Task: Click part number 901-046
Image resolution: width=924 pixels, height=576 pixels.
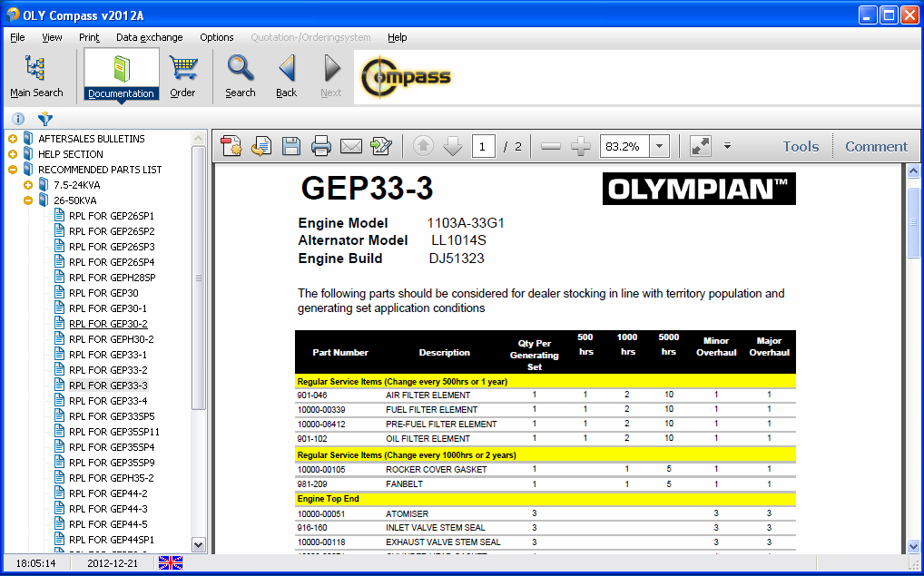Action: [312, 395]
